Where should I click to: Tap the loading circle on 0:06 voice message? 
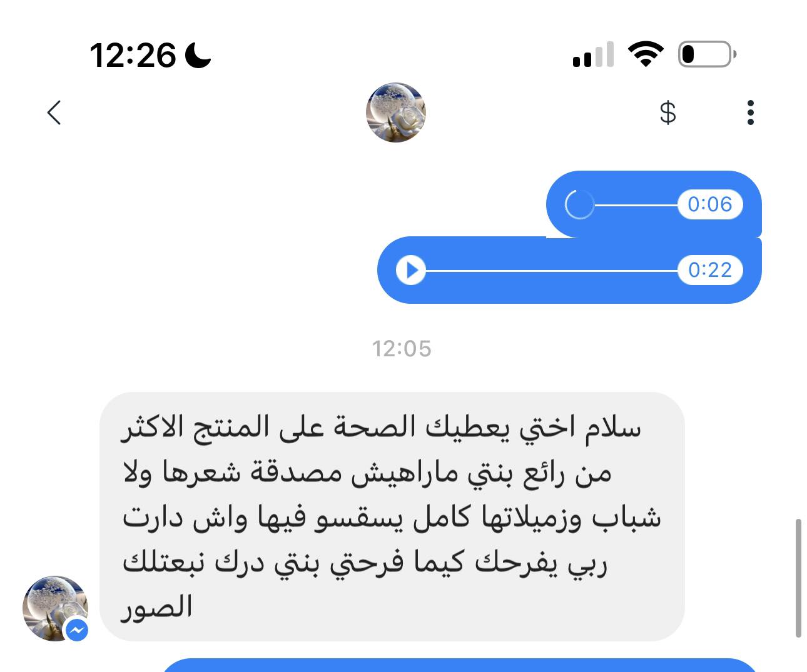click(579, 204)
